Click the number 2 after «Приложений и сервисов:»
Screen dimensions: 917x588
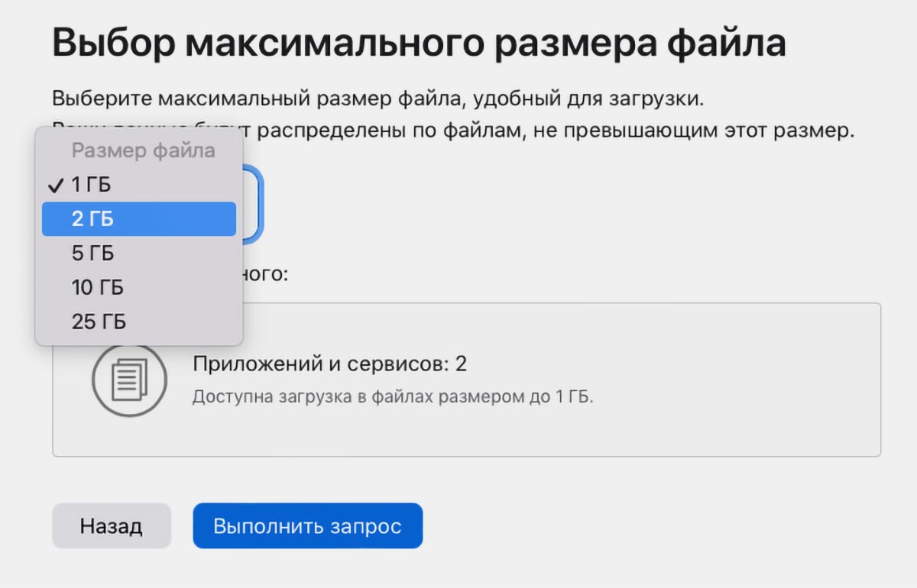tap(461, 363)
